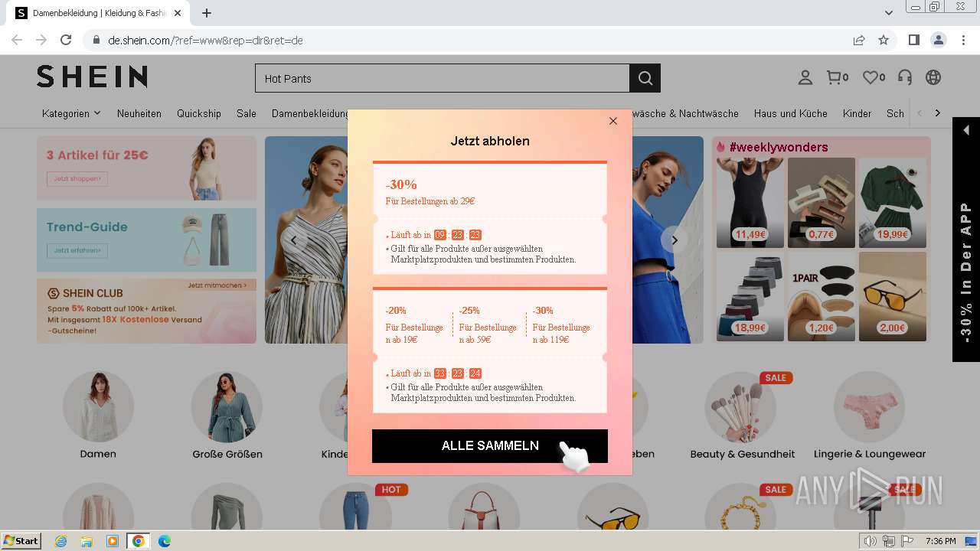Click the taskbar clock 7:36 PM
Screen dimensions: 980x551
coord(940,541)
